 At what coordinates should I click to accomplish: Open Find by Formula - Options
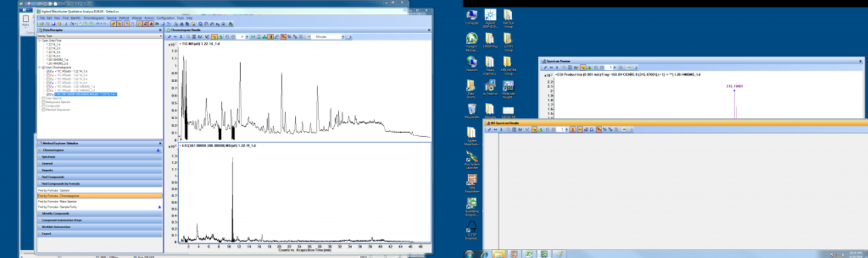click(99, 190)
